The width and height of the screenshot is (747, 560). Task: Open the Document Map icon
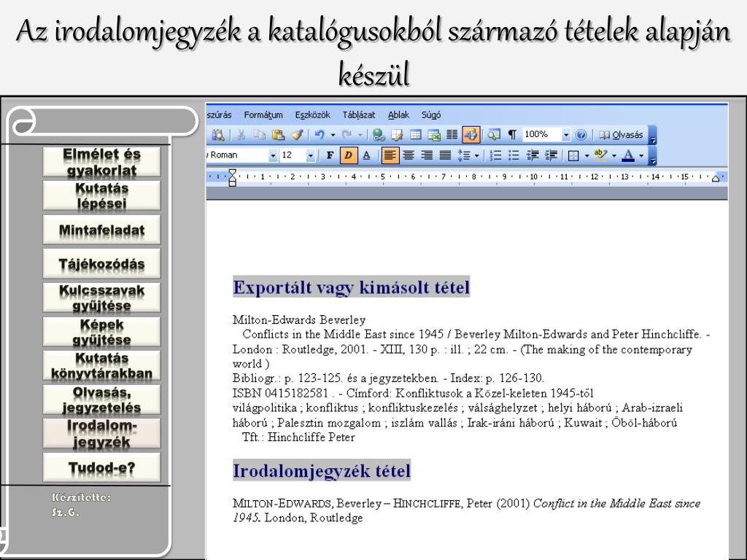pyautogui.click(x=494, y=135)
